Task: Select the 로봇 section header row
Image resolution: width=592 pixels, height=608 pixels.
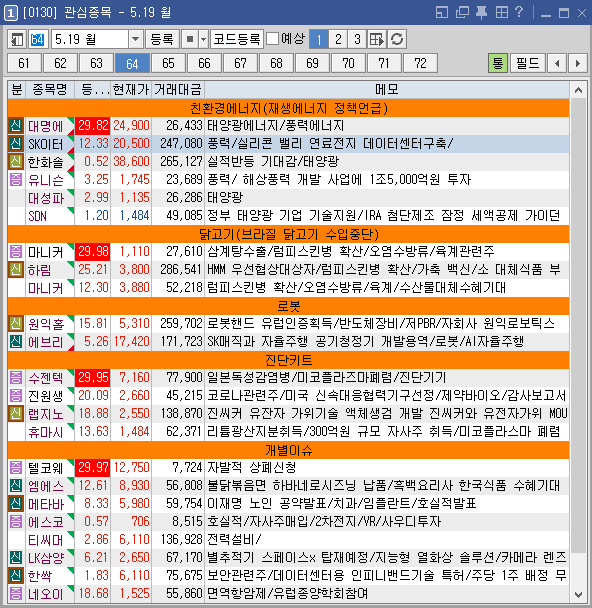Action: [288, 306]
